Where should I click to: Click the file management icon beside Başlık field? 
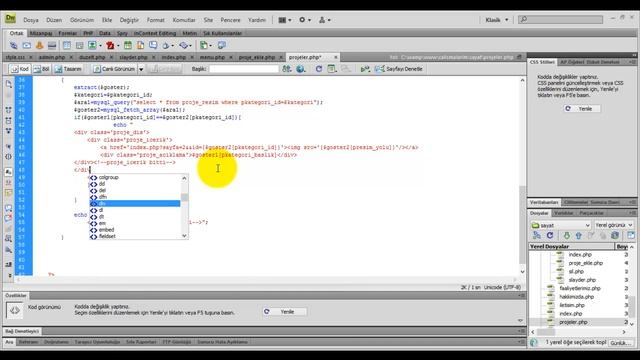click(x=287, y=69)
